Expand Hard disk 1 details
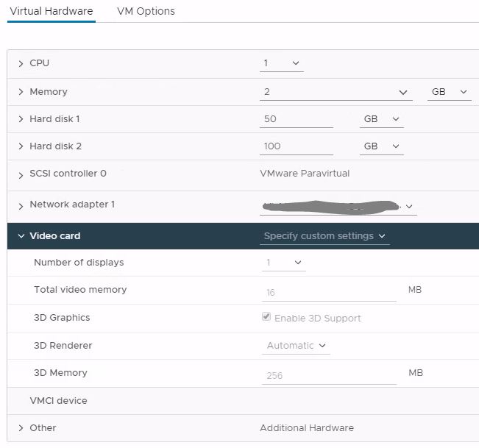 click(21, 118)
